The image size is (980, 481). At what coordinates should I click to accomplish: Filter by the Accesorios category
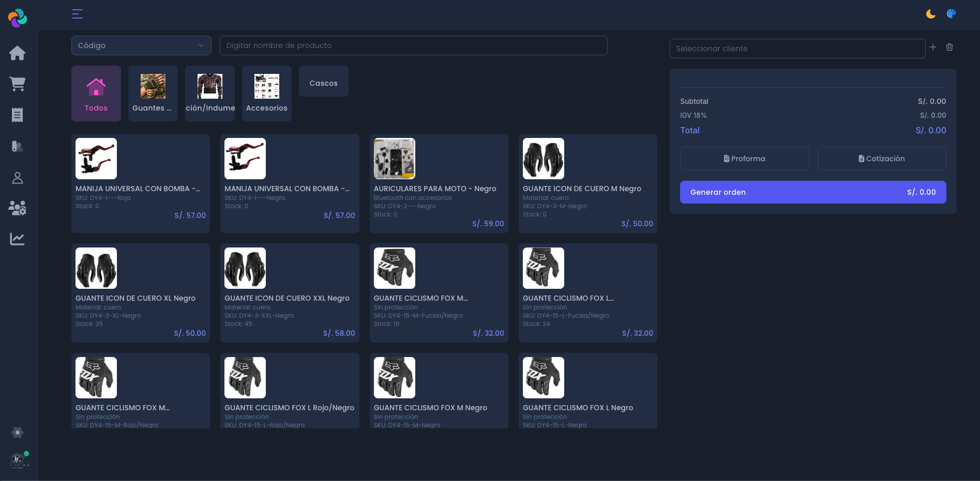[266, 94]
